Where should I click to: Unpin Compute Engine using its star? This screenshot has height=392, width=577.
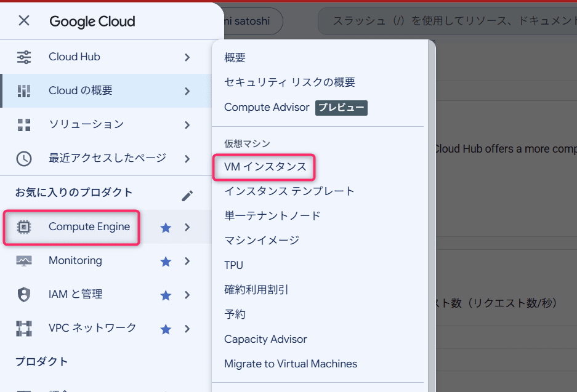(x=166, y=228)
